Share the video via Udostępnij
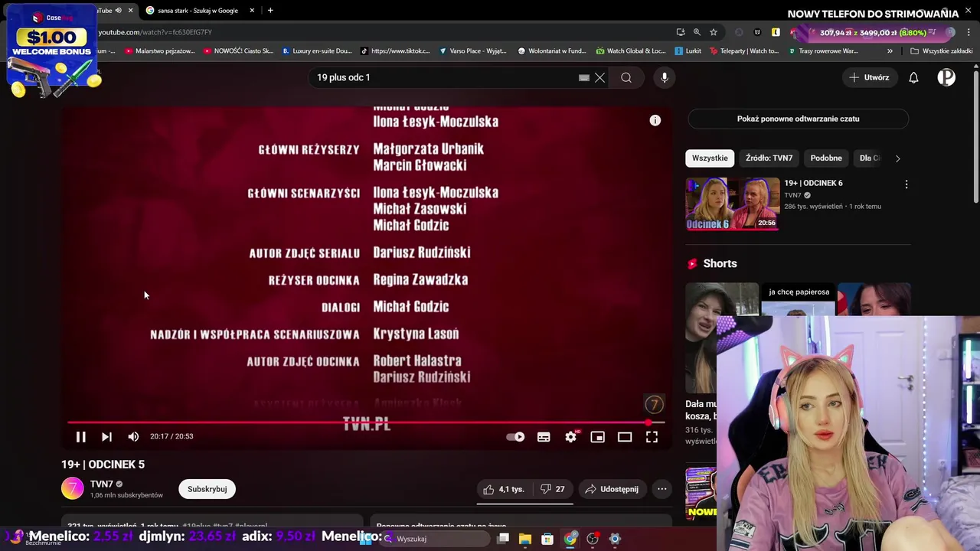The width and height of the screenshot is (980, 551). point(612,489)
